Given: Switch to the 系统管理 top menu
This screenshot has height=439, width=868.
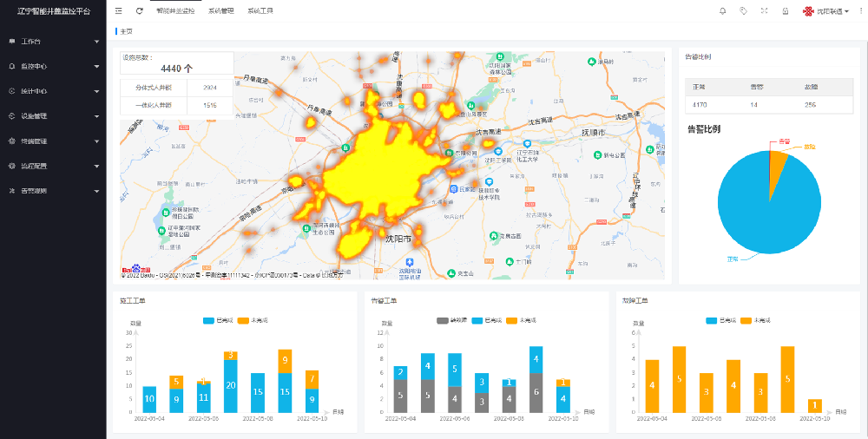Looking at the screenshot, I should point(221,11).
